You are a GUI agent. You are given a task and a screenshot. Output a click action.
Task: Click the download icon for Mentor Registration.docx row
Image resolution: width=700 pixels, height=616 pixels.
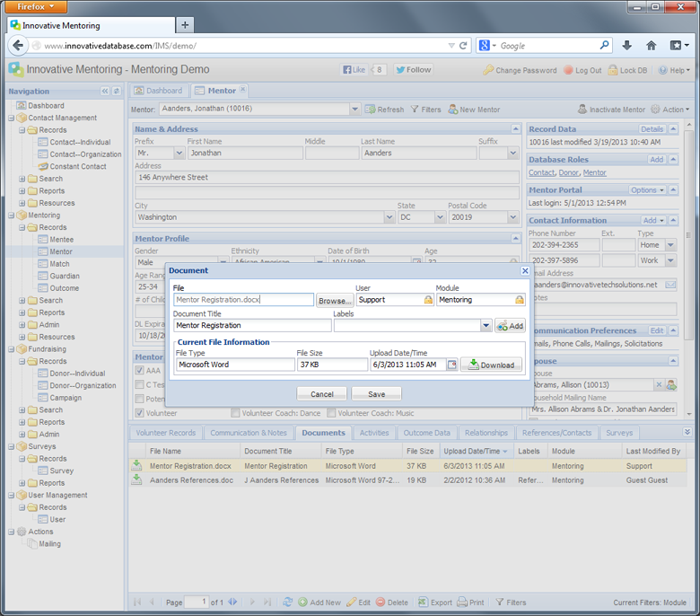(136, 465)
